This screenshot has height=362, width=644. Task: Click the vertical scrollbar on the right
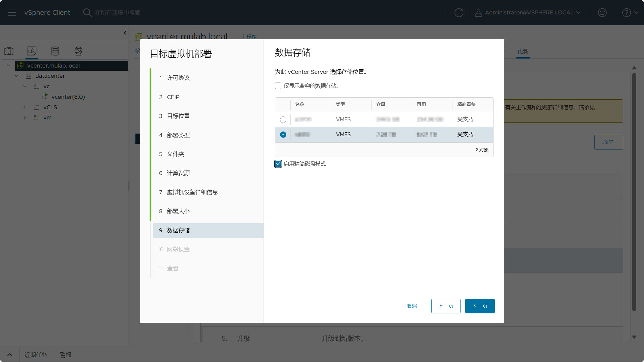634,192
